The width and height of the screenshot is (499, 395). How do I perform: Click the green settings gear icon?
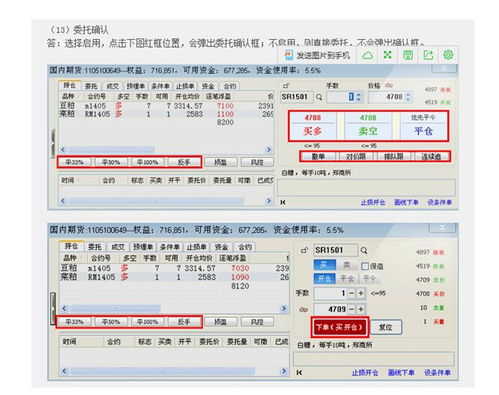click(448, 55)
